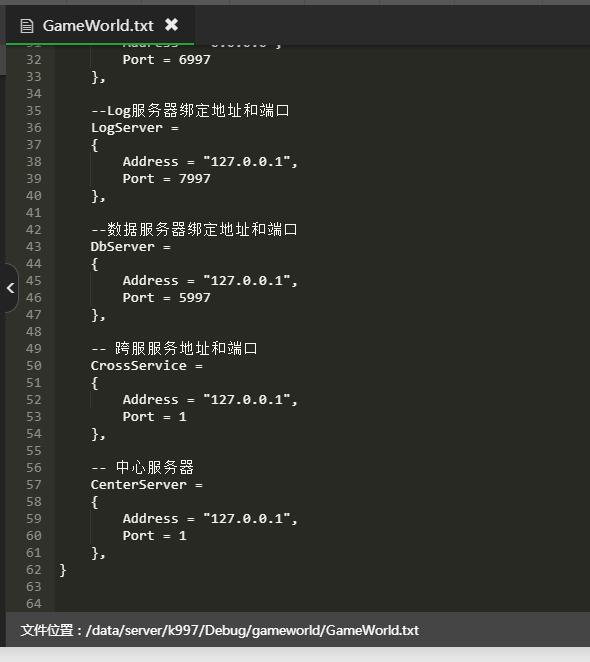Click the 中心服务器 comment line
Screen dimensions: 590x662
point(142,467)
